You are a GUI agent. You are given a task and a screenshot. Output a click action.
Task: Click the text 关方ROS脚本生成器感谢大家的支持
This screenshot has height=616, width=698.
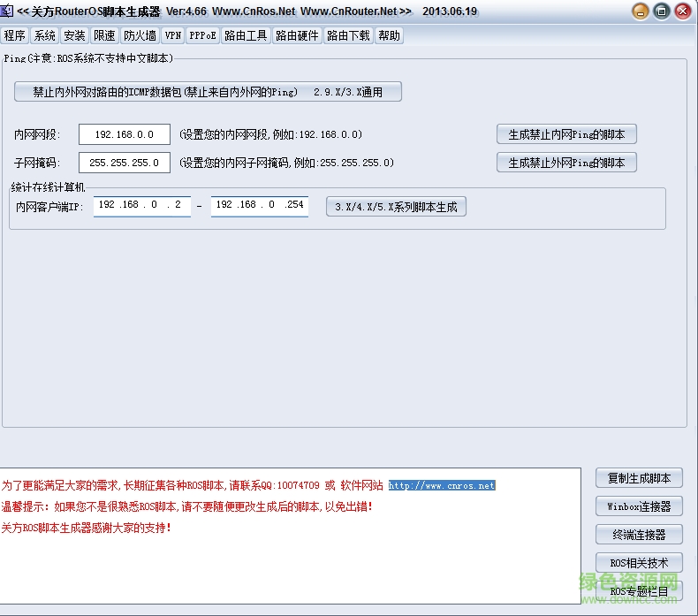point(87,528)
